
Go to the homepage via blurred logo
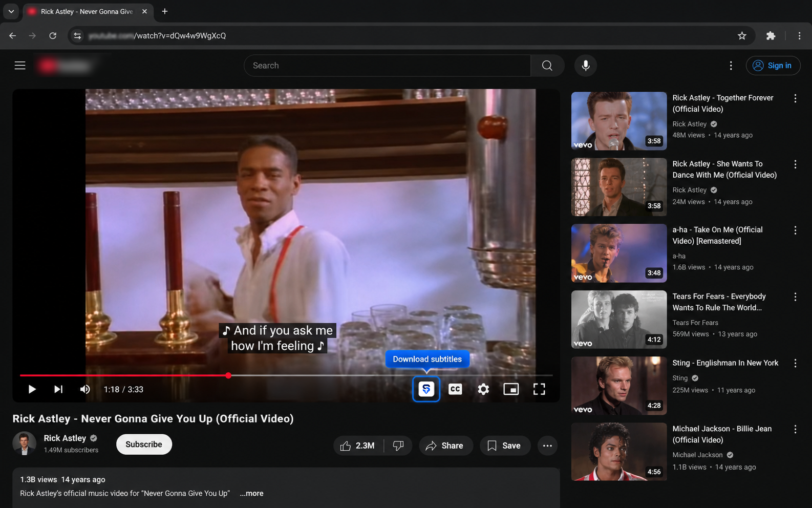point(66,66)
